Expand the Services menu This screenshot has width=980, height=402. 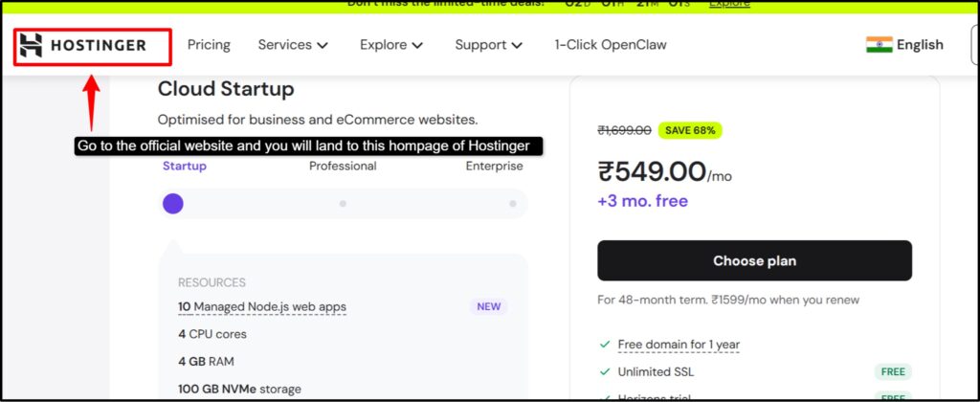(293, 45)
